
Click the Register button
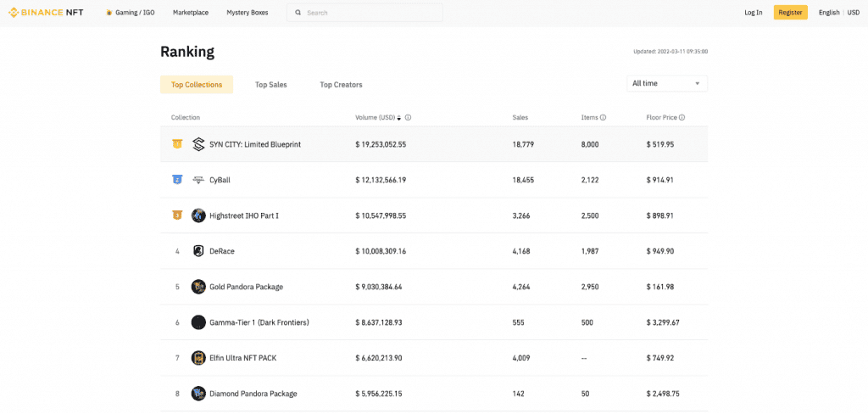(x=791, y=12)
